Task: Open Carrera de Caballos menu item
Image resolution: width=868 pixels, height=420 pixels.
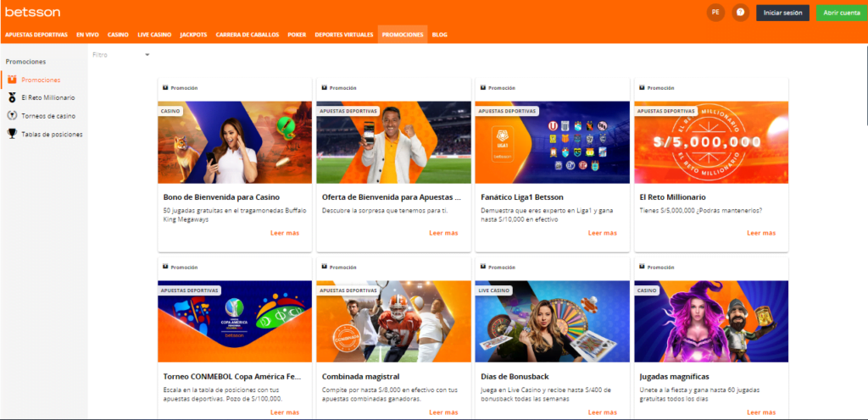Action: pos(248,35)
